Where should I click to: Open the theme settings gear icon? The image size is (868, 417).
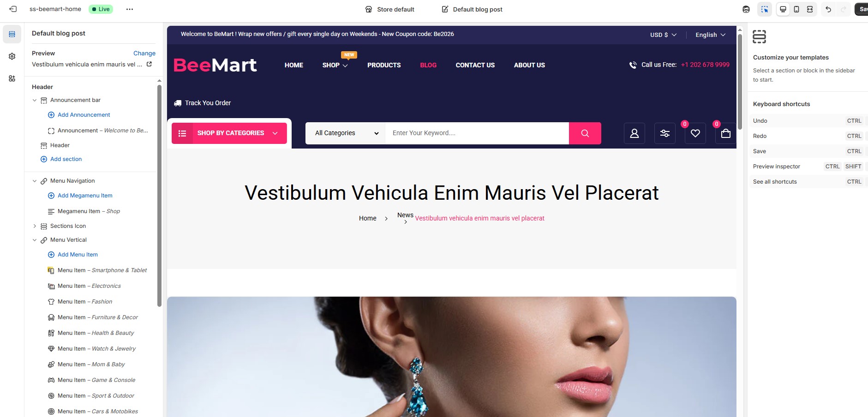tap(12, 56)
